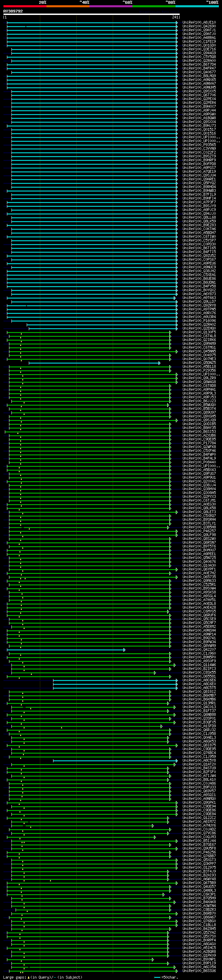Image resolution: width=222 pixels, height=980 pixels.
Task: Click the orange ~40% legend segment
Action: (x=68, y=7)
